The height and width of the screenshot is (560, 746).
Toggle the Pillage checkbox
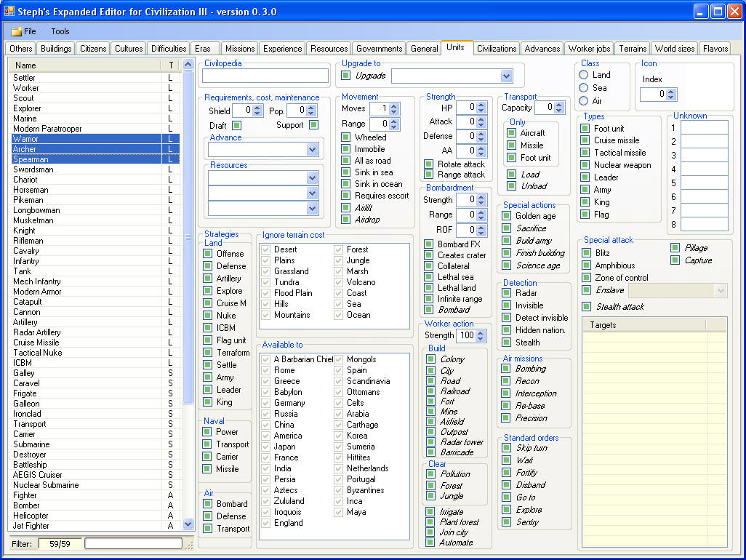click(675, 247)
